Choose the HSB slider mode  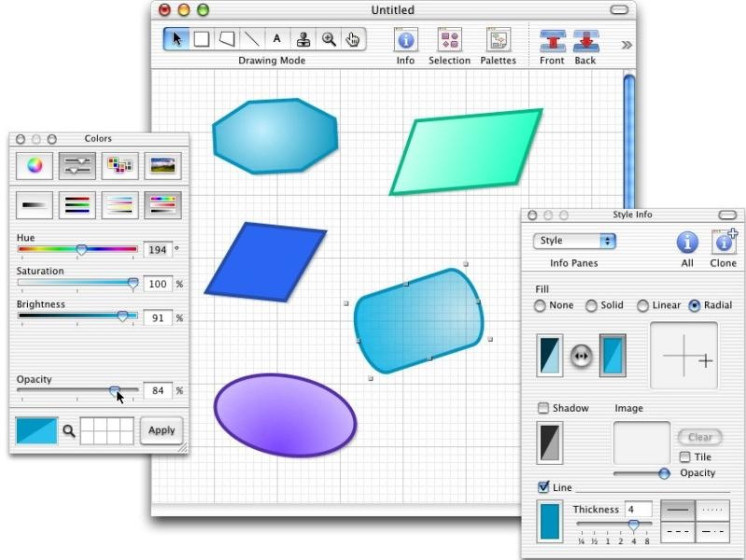[x=162, y=205]
